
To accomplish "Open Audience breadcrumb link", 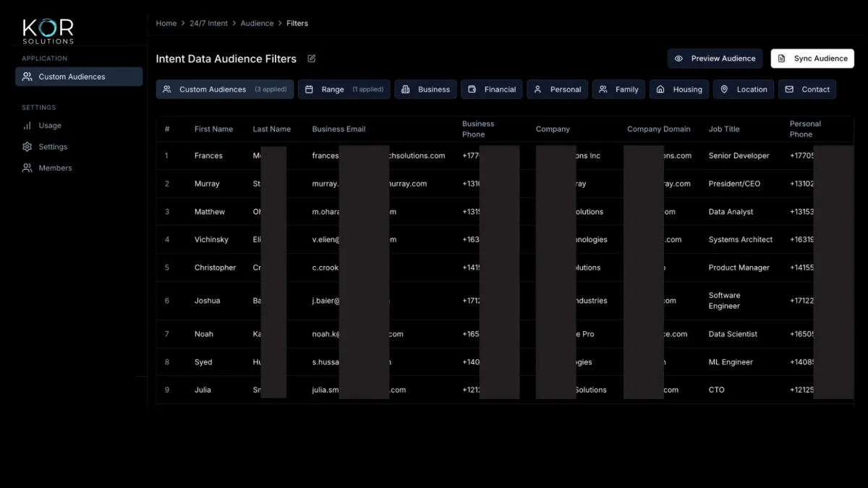I will point(257,23).
